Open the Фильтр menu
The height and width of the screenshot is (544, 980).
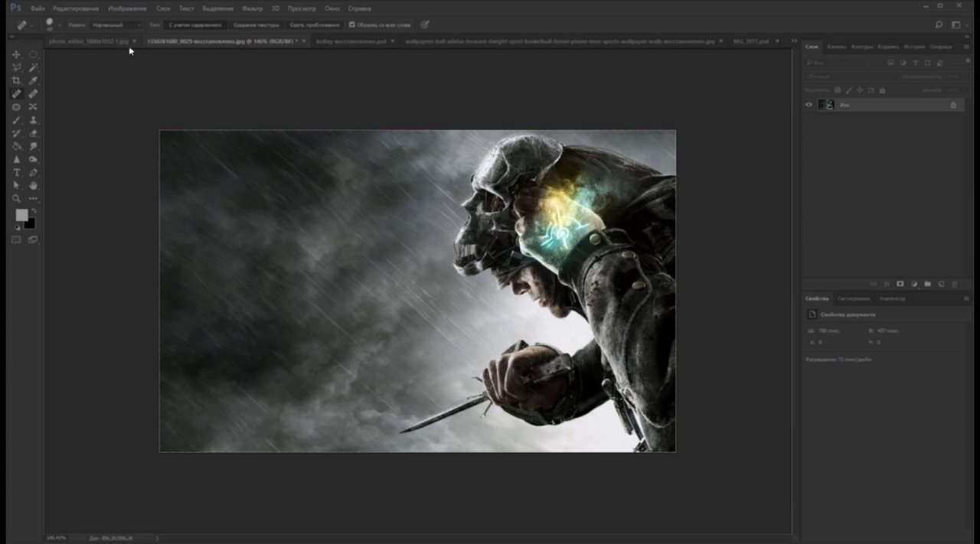[x=252, y=8]
